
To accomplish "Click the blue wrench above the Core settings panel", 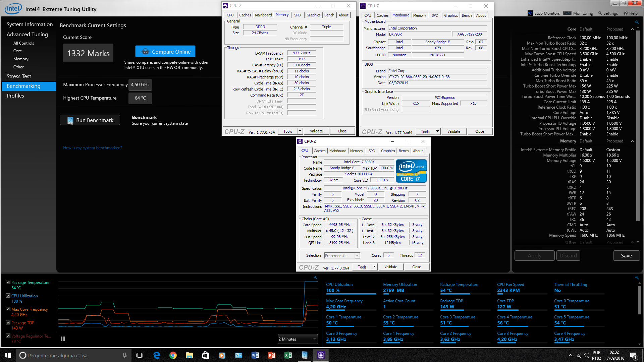I will (637, 22).
